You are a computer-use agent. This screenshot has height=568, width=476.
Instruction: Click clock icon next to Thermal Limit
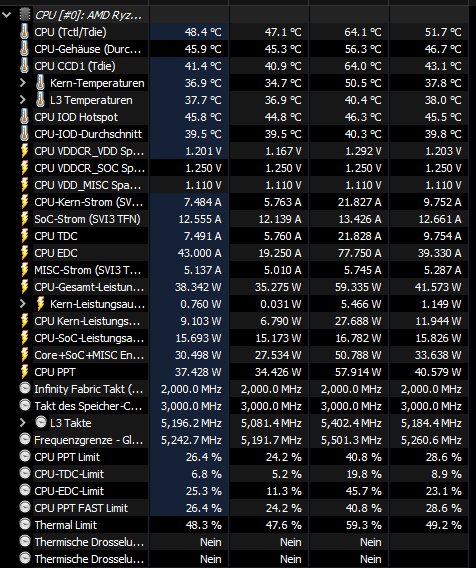tap(25, 525)
